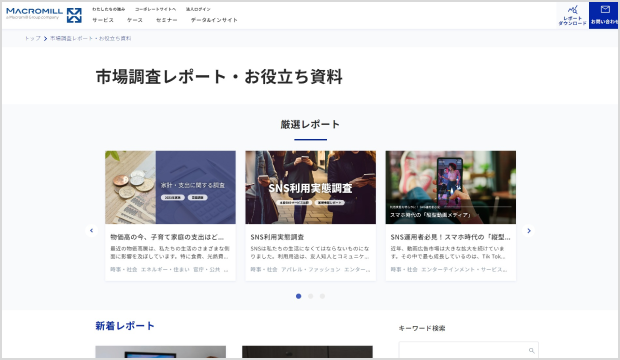Click 法人ログイン link
The image size is (620, 360).
(198, 9)
